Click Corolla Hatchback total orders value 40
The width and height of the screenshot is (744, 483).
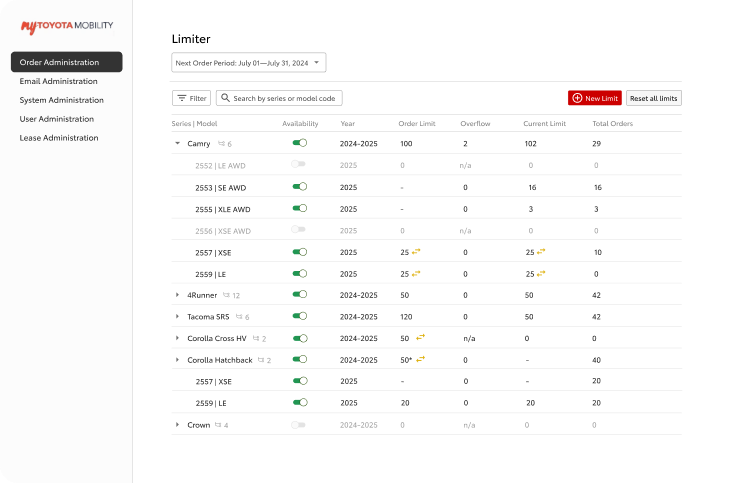click(x=596, y=360)
